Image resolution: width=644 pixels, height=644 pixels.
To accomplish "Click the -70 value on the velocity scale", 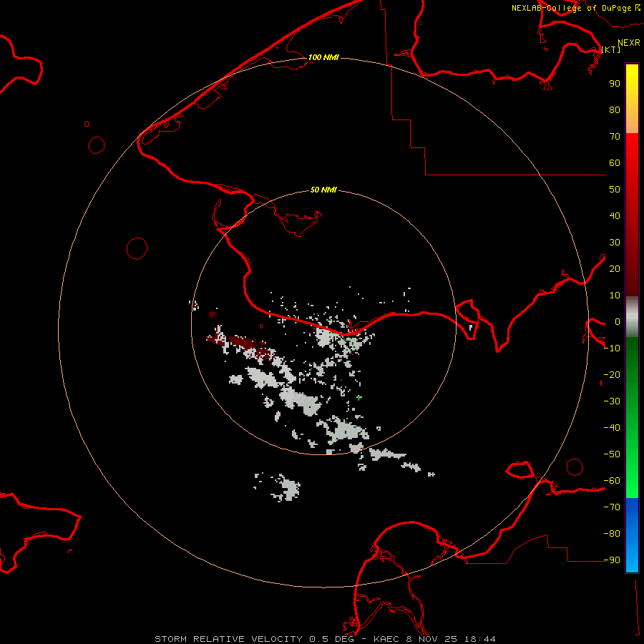I will (612, 507).
